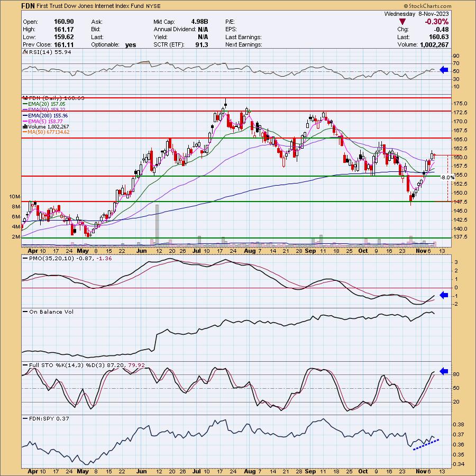
Task: Click the Low value 159.62
Action: point(64,36)
